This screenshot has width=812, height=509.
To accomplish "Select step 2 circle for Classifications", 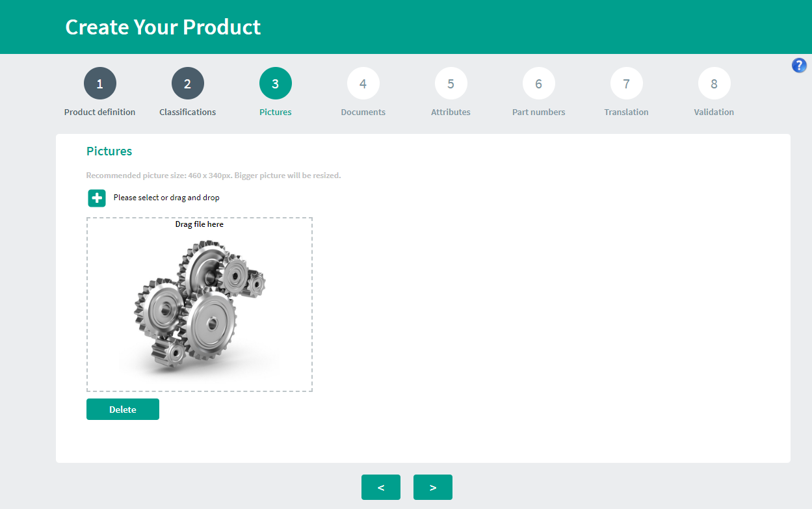I will click(x=188, y=83).
